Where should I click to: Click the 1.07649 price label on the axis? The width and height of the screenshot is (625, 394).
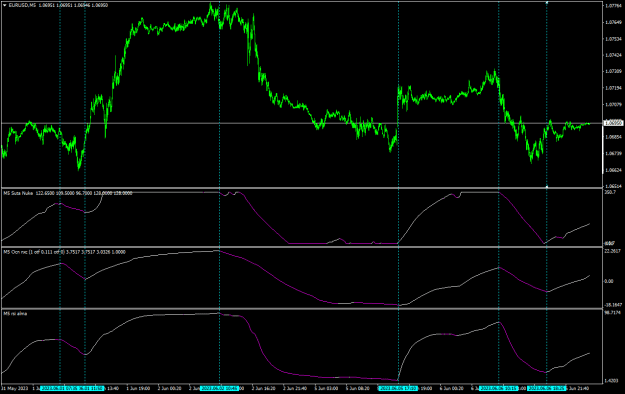614,22
